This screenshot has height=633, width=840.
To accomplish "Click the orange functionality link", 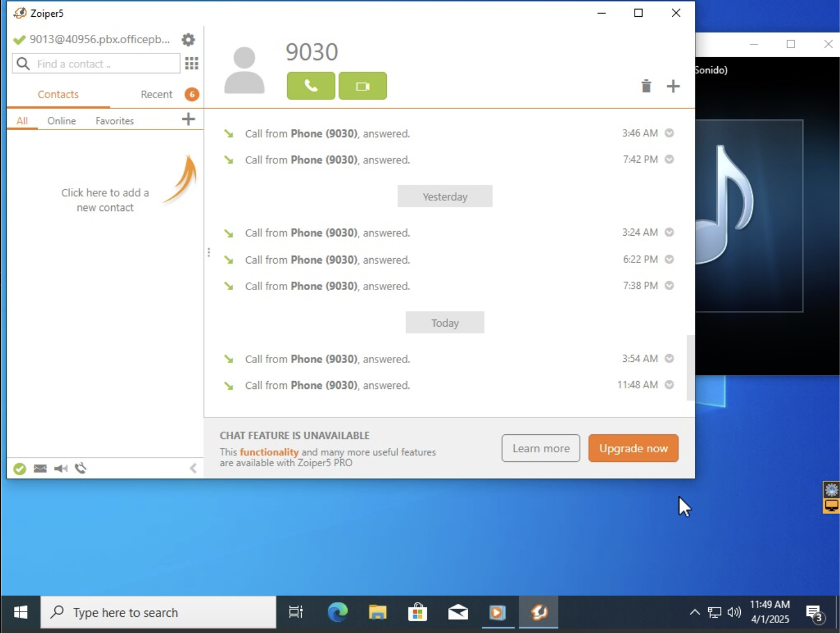I will coord(269,452).
